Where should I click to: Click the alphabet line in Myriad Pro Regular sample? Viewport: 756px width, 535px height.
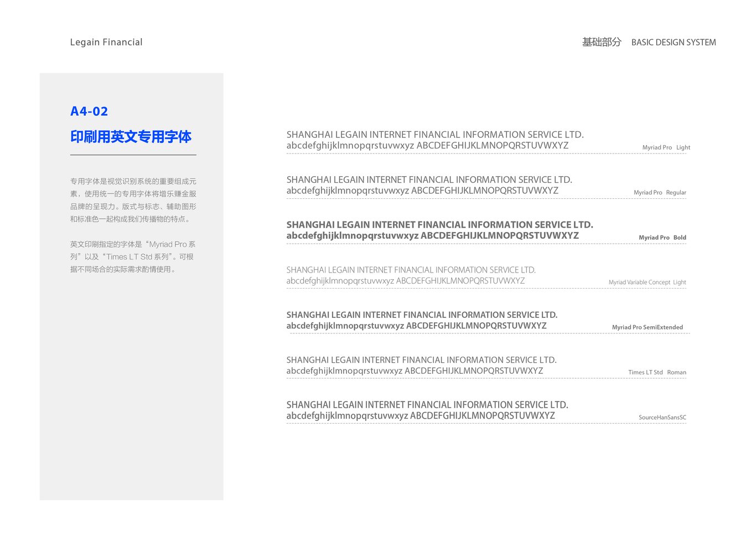click(422, 191)
